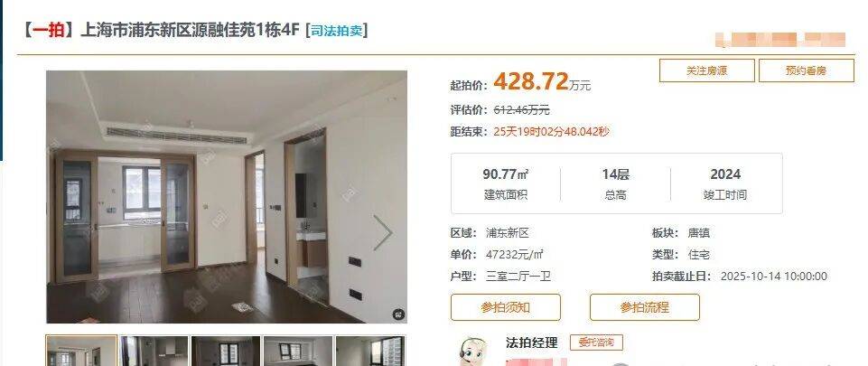Click the 委托咨询 tag

(596, 343)
